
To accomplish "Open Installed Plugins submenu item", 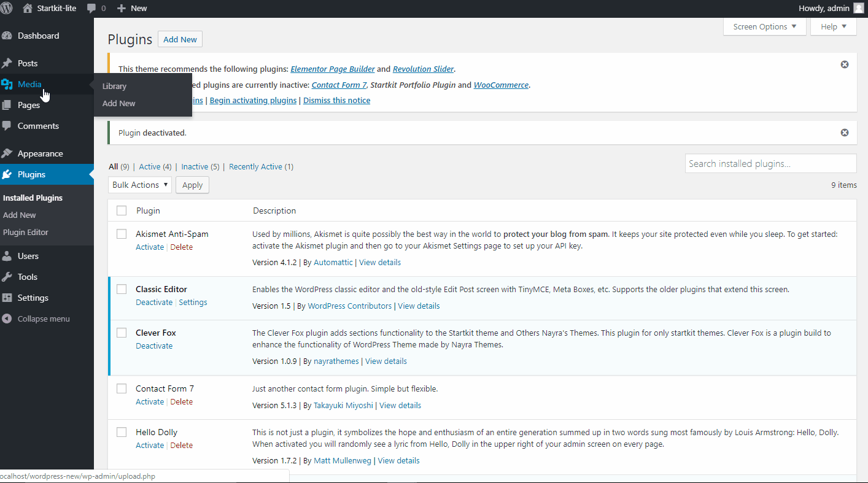I will (x=33, y=198).
